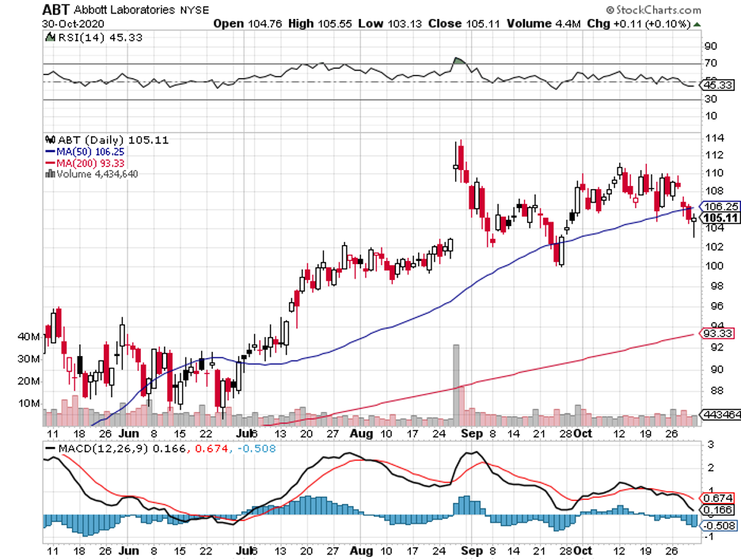Viewport: 741px width, 560px height.
Task: Click the RSI indicator mountain icon
Action: click(50, 37)
